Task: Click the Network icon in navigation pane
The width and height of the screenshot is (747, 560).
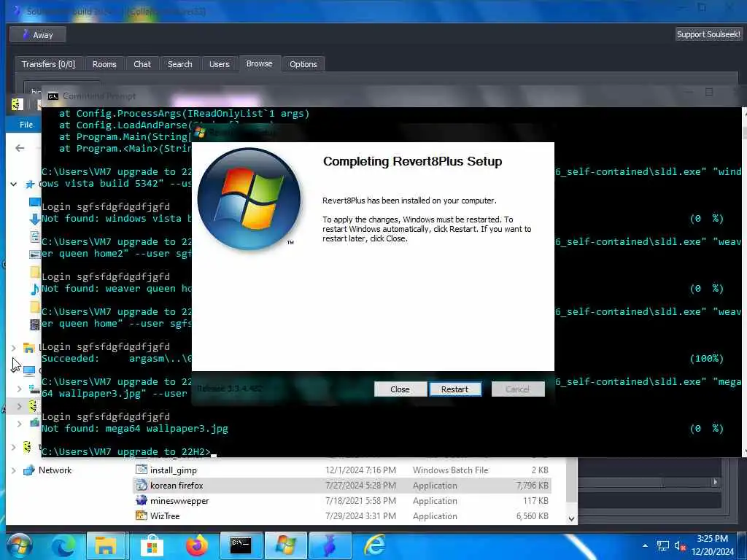Action: tap(29, 470)
